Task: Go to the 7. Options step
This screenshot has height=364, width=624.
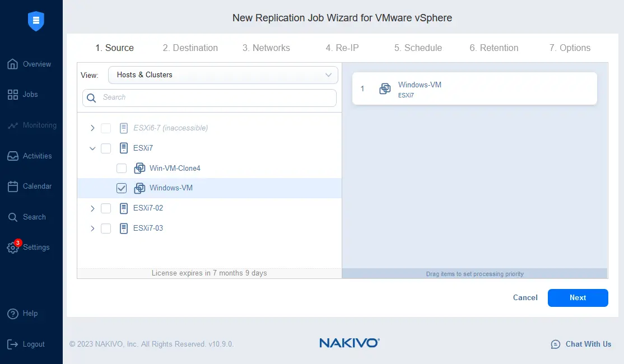Action: 570,48
